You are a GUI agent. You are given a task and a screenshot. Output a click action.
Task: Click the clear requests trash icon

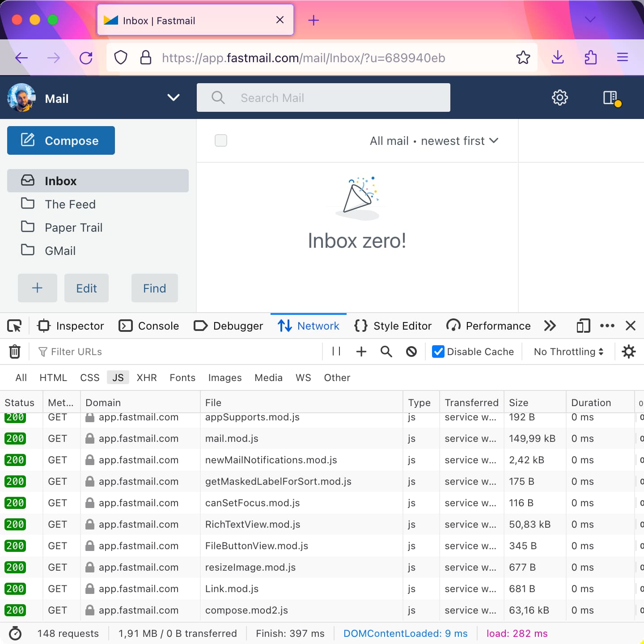pyautogui.click(x=15, y=352)
